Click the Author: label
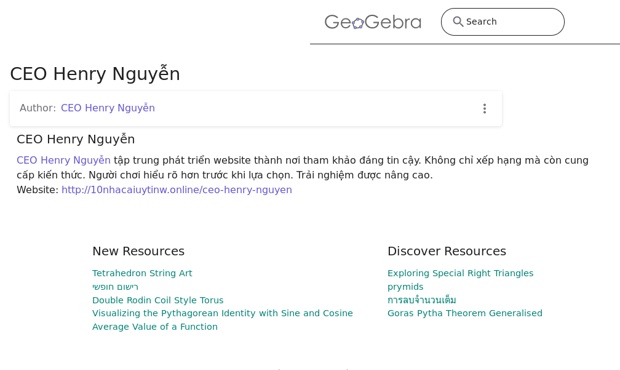Image resolution: width=620 pixels, height=370 pixels. 38,108
